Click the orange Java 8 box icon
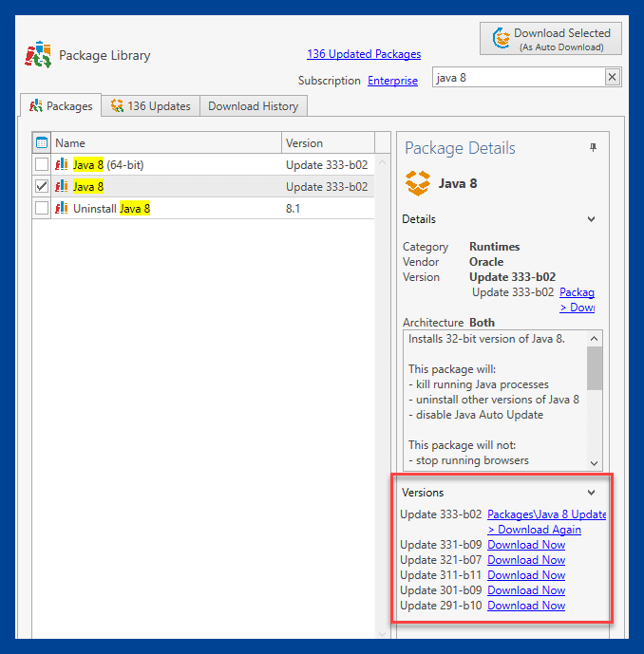Image resolution: width=644 pixels, height=654 pixels. [417, 183]
